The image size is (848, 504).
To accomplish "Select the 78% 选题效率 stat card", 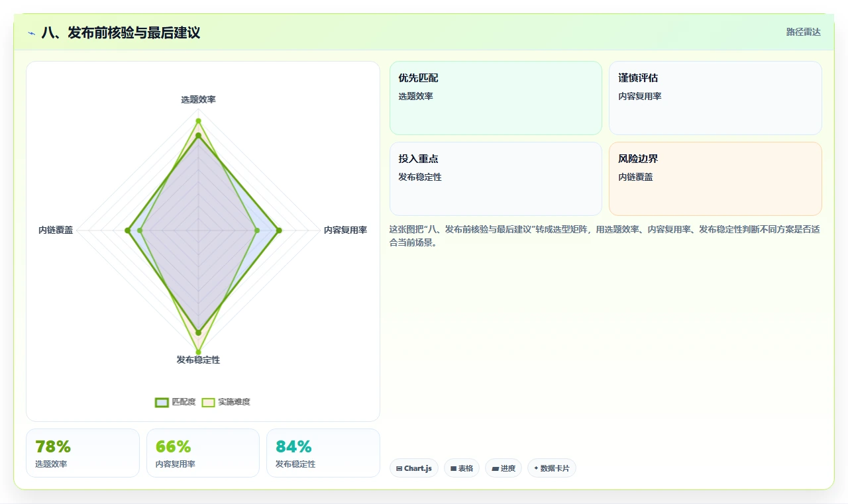I will pyautogui.click(x=83, y=453).
